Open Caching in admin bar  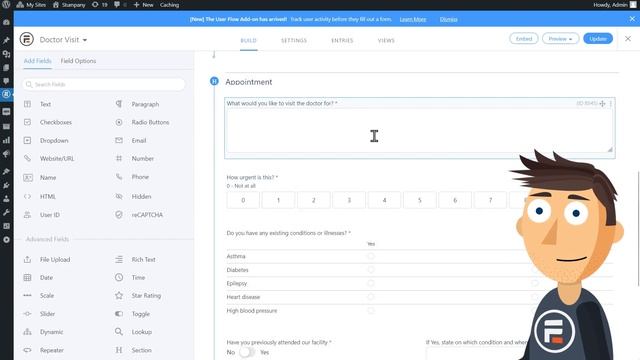[169, 5]
